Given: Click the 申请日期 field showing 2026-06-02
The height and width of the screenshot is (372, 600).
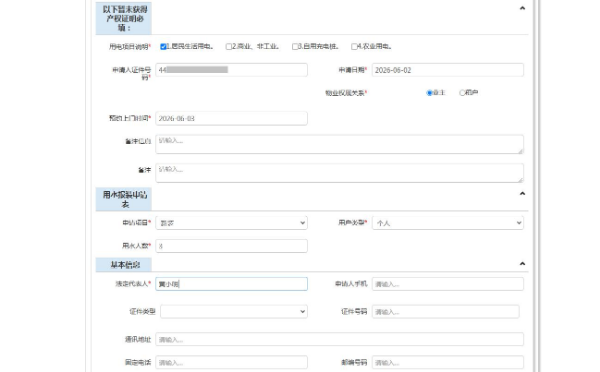Looking at the screenshot, I should (448, 70).
